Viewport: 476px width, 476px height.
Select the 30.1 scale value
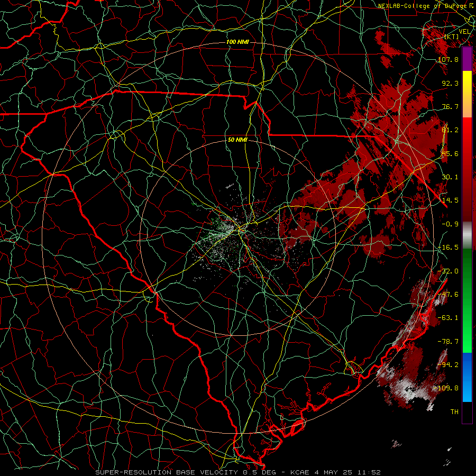450,177
